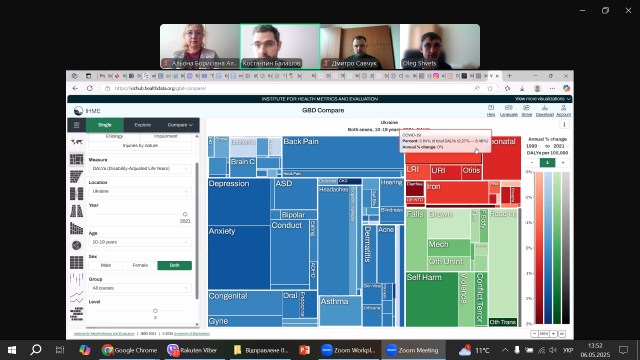Set Sex to Both
The image size is (640, 360).
pos(174,265)
